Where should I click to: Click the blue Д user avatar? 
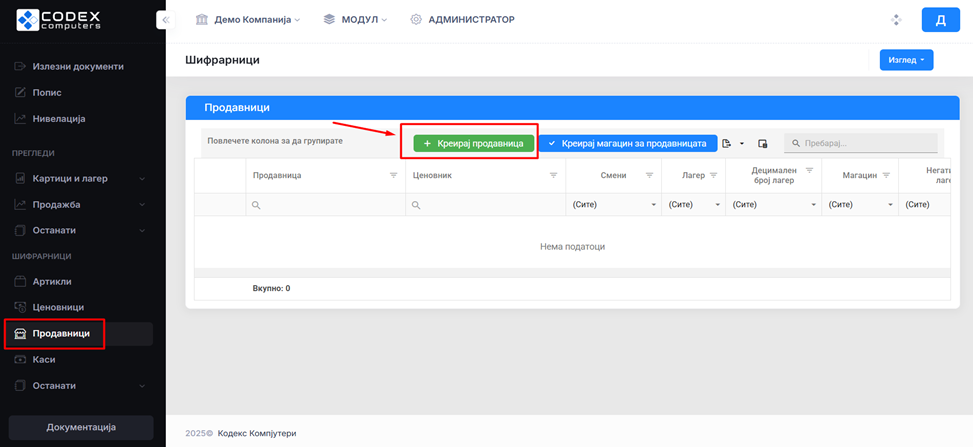coord(940,20)
